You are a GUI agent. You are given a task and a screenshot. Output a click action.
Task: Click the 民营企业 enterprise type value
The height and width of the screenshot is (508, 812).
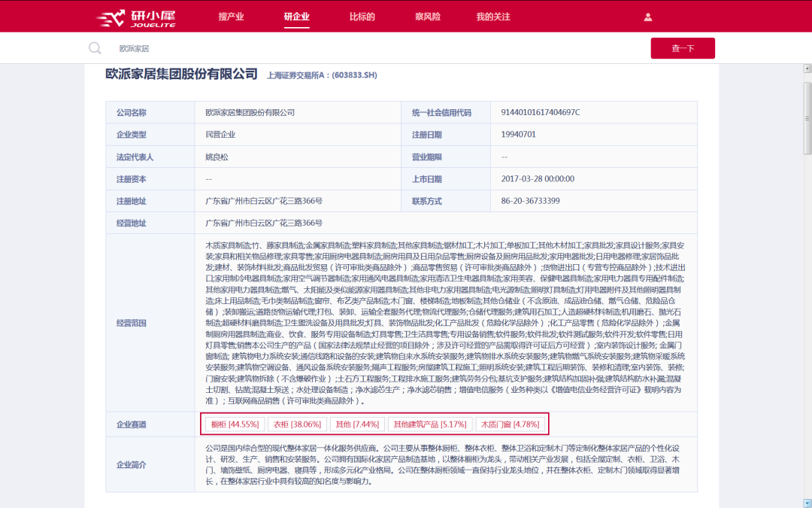(x=220, y=135)
